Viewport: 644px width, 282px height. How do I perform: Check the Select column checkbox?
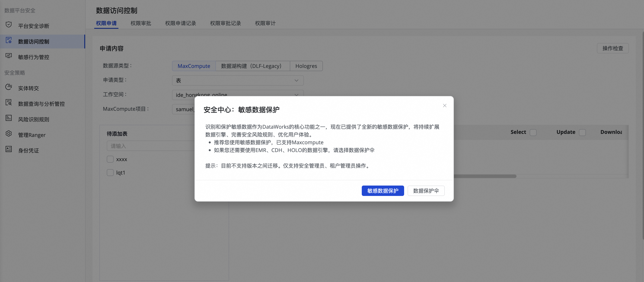pos(533,132)
